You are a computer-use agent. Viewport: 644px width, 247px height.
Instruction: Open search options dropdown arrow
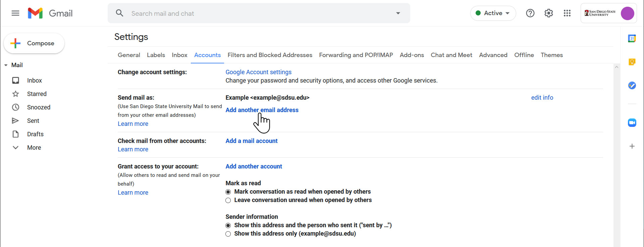click(x=398, y=13)
